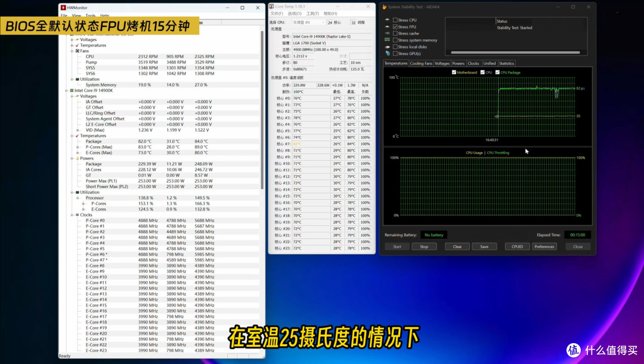Click the Temperatures tab in AIDA64

pyautogui.click(x=396, y=63)
